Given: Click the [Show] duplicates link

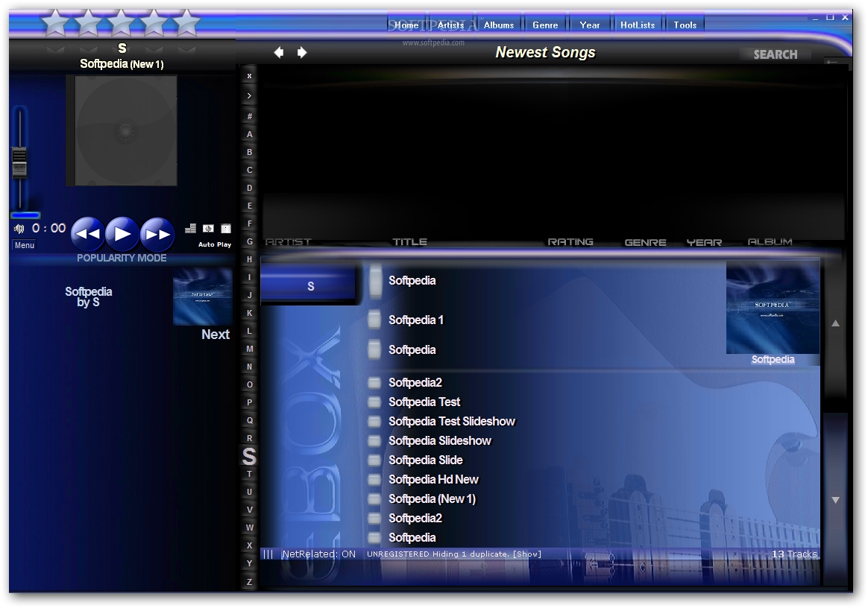Looking at the screenshot, I should 527,554.
